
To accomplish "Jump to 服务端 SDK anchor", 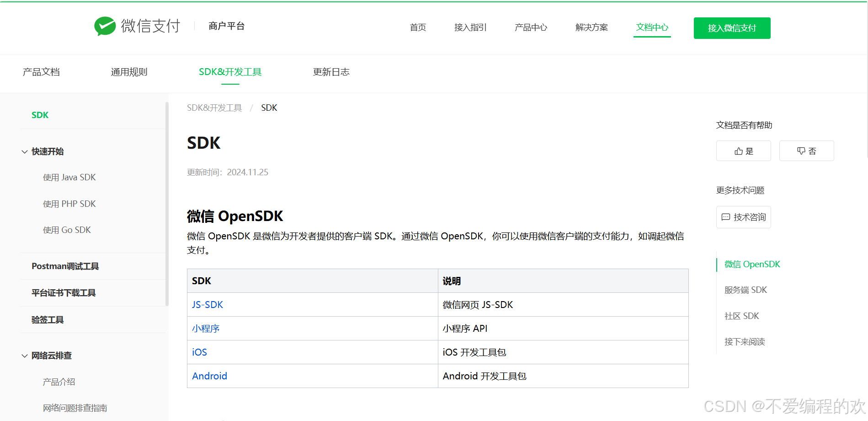I will (x=746, y=290).
